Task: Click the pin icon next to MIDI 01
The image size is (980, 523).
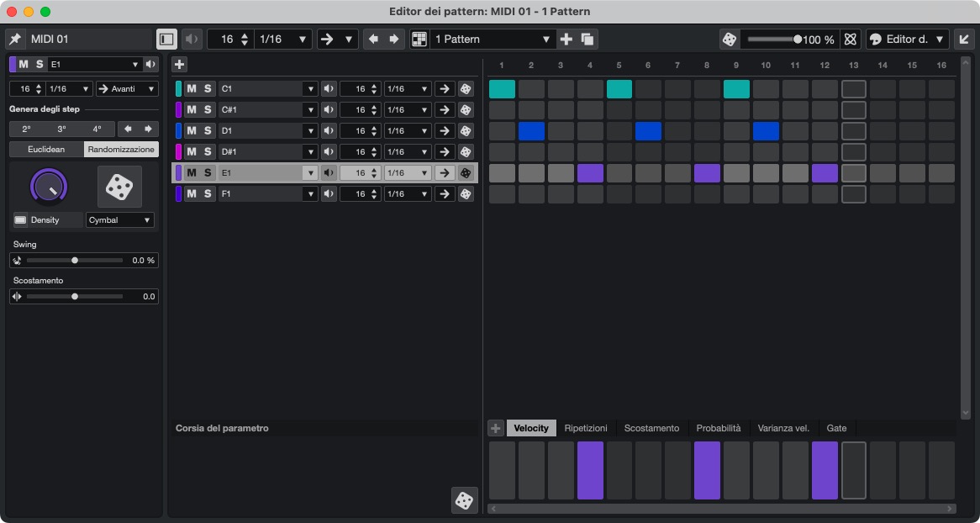Action: click(15, 39)
